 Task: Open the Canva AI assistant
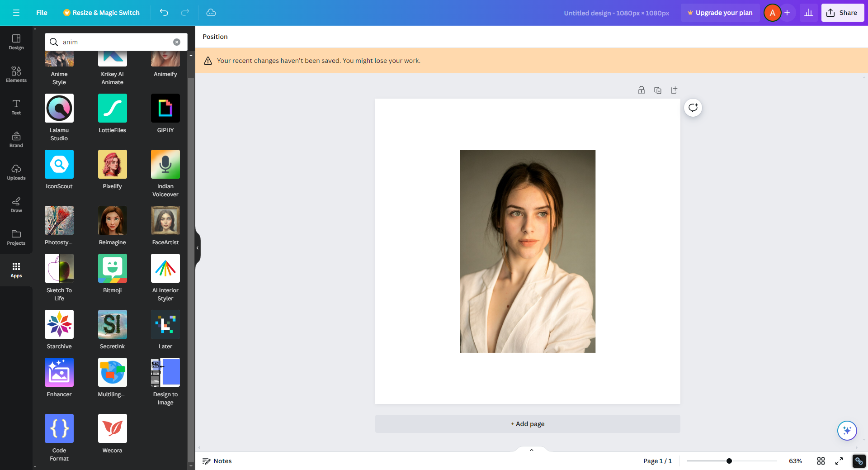pos(847,431)
